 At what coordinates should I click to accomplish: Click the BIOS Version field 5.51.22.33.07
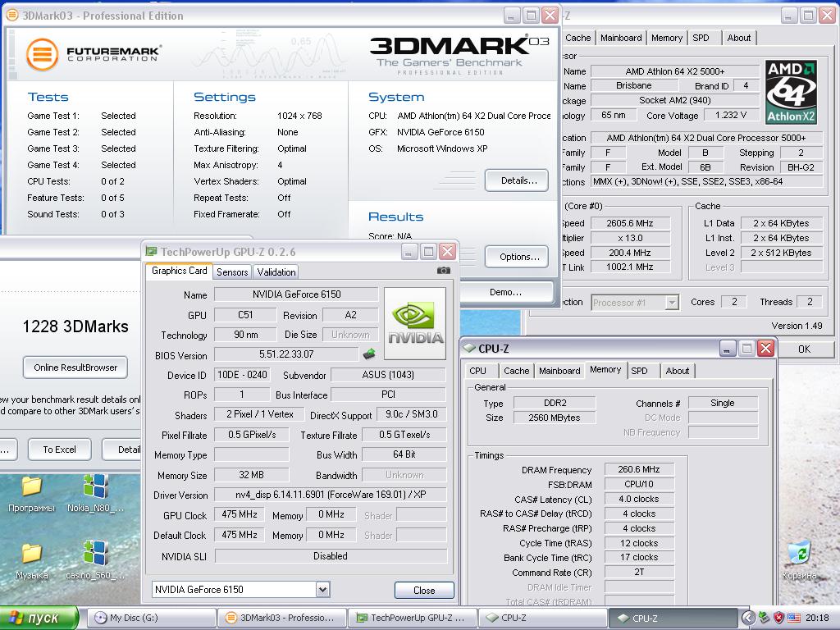(x=286, y=354)
